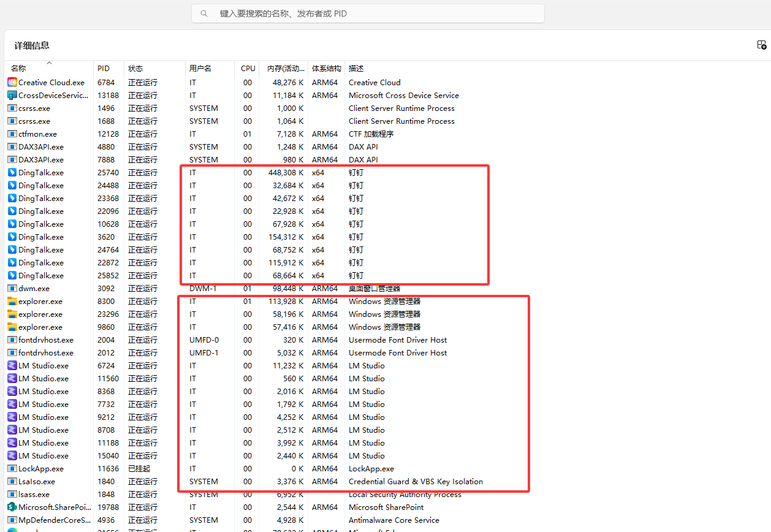This screenshot has width=771, height=532.
Task: Click the run new task icon
Action: [x=762, y=45]
